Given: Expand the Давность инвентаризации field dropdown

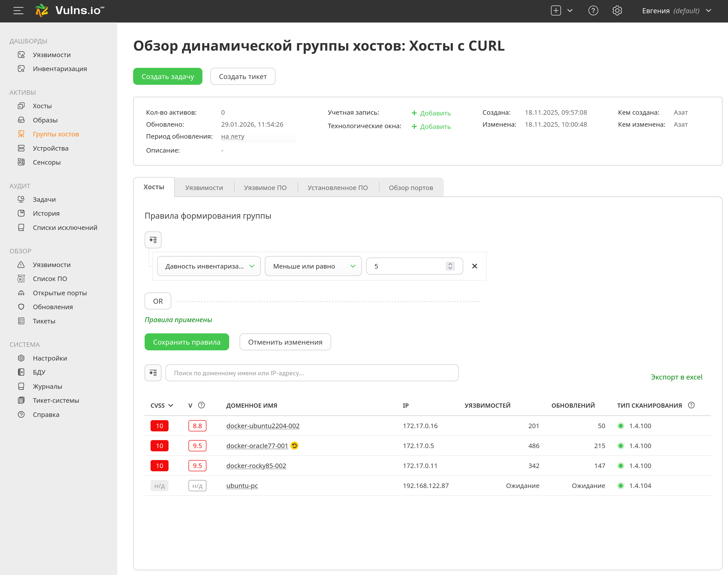Looking at the screenshot, I should pyautogui.click(x=209, y=266).
